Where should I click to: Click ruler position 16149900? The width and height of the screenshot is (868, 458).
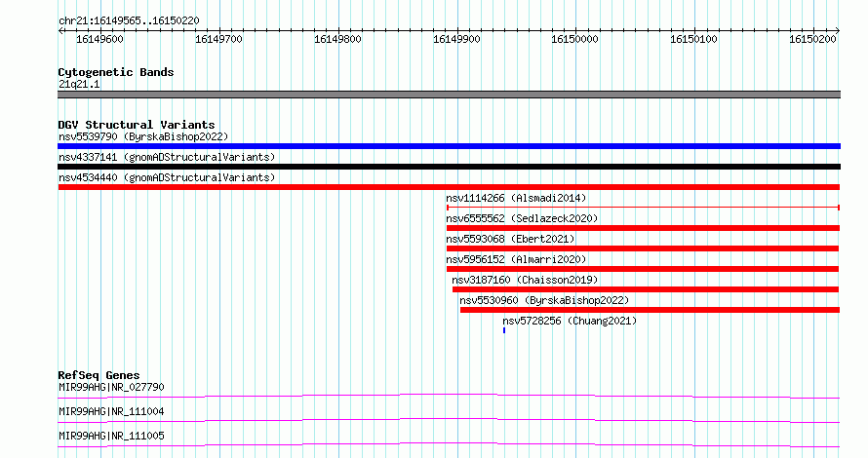point(456,39)
